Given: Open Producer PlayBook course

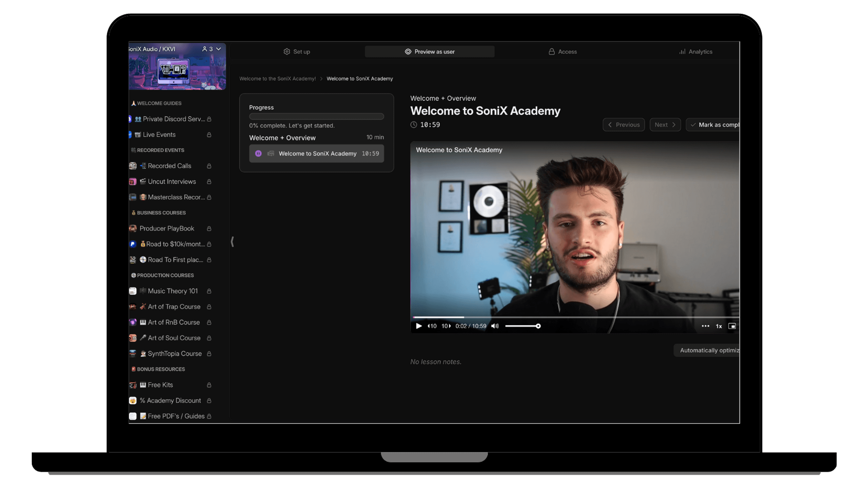Looking at the screenshot, I should coord(167,228).
